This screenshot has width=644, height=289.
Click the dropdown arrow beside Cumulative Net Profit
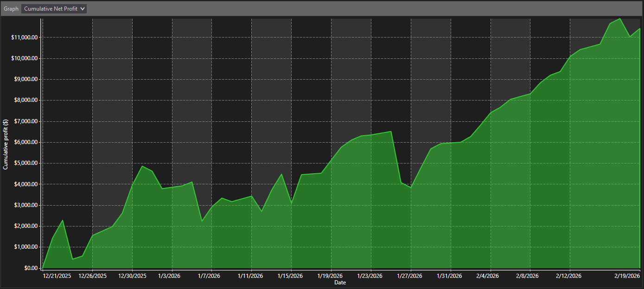(83, 8)
